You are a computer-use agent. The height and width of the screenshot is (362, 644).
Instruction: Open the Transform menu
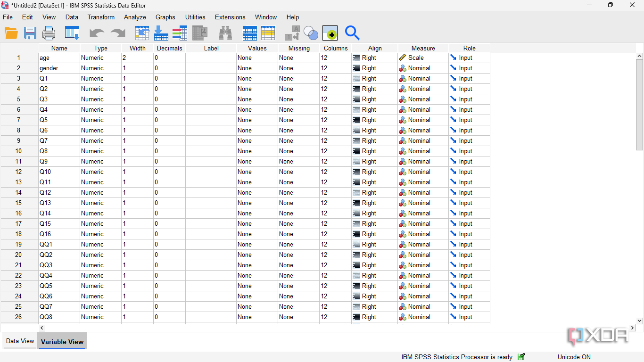pos(101,17)
